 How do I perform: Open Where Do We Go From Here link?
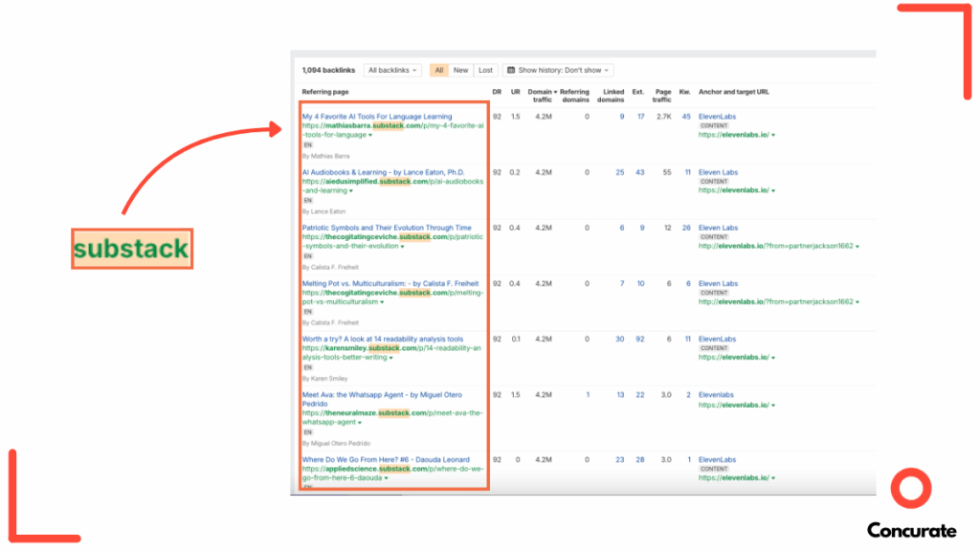tap(386, 459)
